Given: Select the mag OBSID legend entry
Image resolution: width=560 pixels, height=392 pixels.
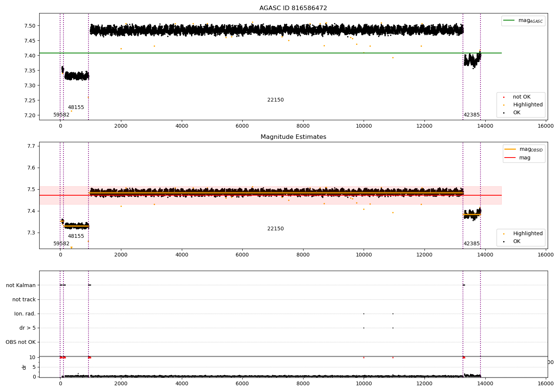Looking at the screenshot, I should point(524,149).
